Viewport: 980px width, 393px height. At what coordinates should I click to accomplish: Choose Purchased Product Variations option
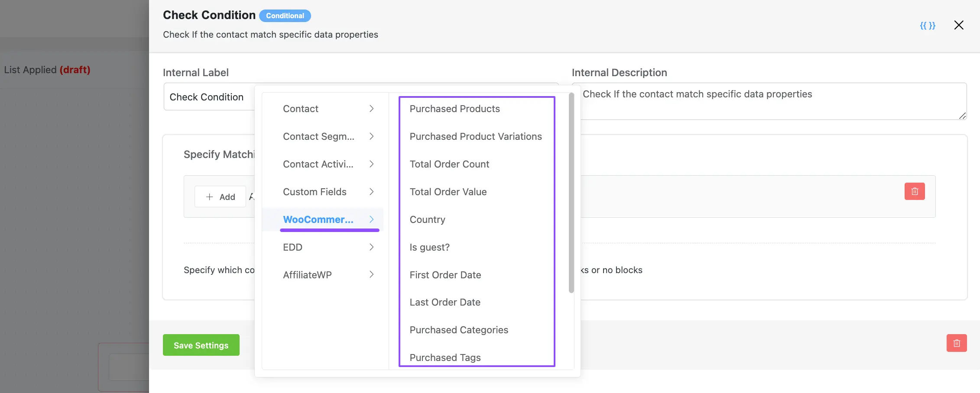coord(477,136)
